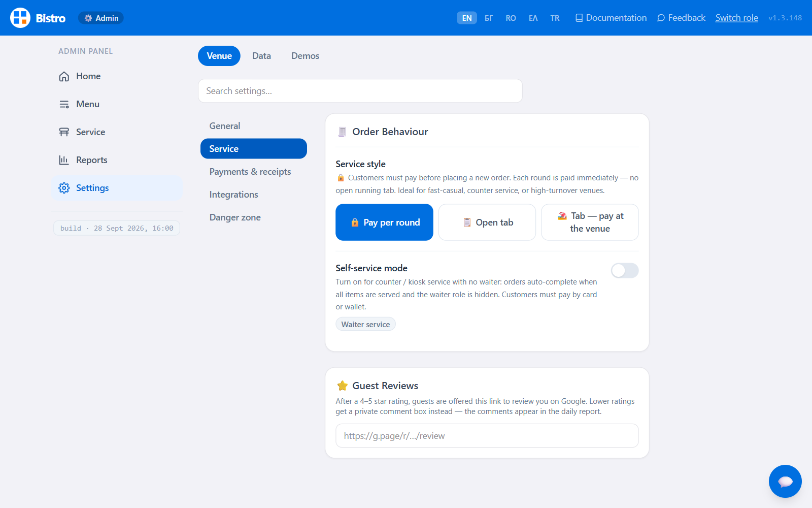Open Service settings section
Image resolution: width=812 pixels, height=508 pixels.
(254, 149)
